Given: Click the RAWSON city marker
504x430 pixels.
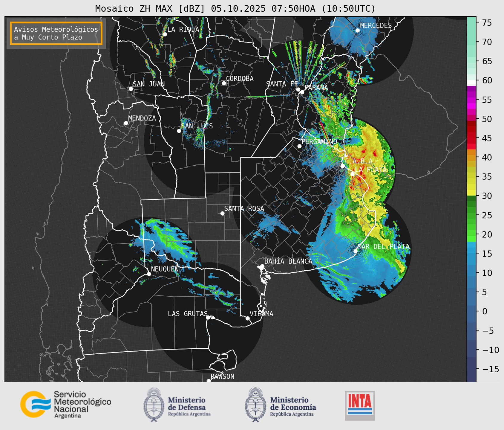Looking at the screenshot, I should point(209,381).
